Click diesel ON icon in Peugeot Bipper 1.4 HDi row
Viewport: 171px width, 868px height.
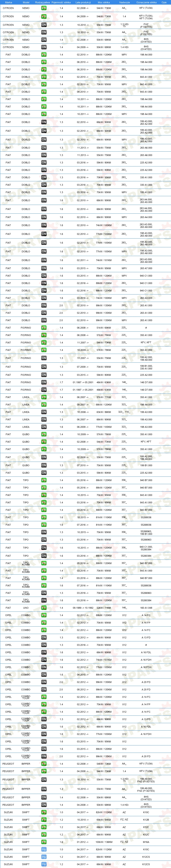(x=44, y=805)
